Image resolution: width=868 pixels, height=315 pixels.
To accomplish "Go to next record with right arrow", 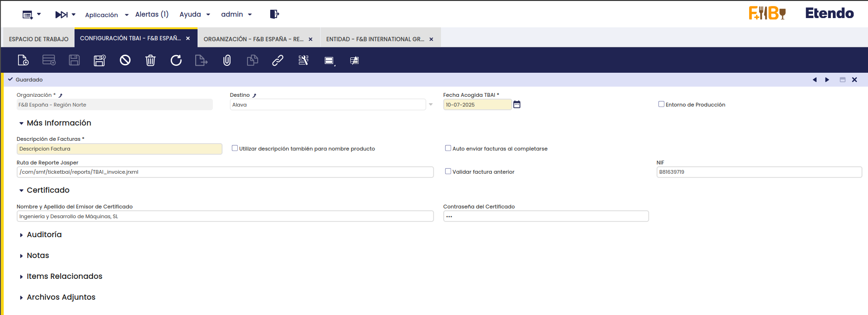I will [x=827, y=80].
